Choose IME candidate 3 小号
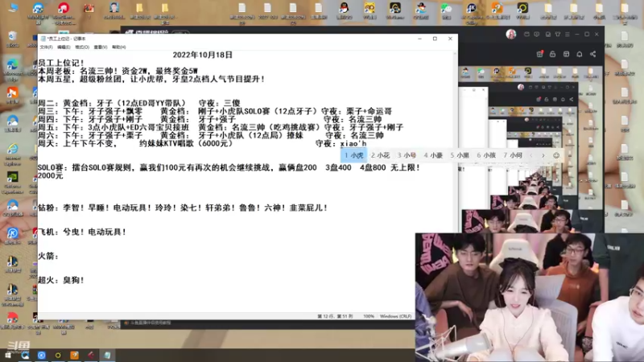The width and height of the screenshot is (644, 362). (407, 155)
